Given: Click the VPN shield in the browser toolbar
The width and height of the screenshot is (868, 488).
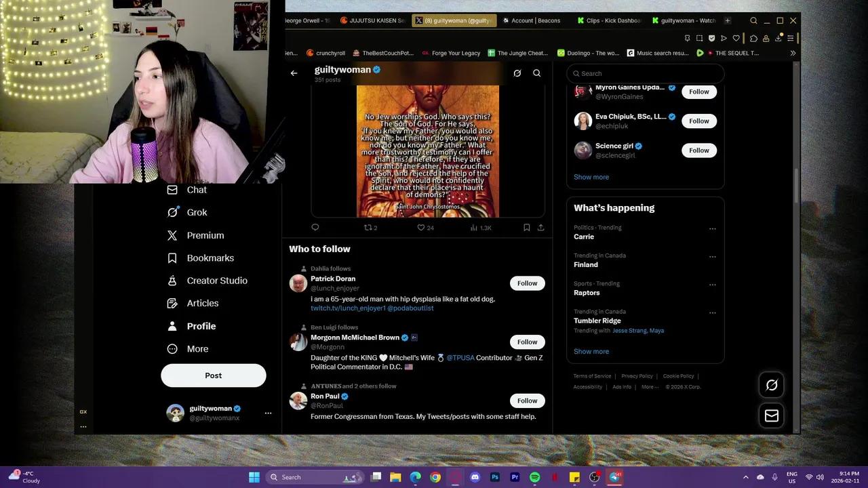Looking at the screenshot, I should (x=711, y=38).
